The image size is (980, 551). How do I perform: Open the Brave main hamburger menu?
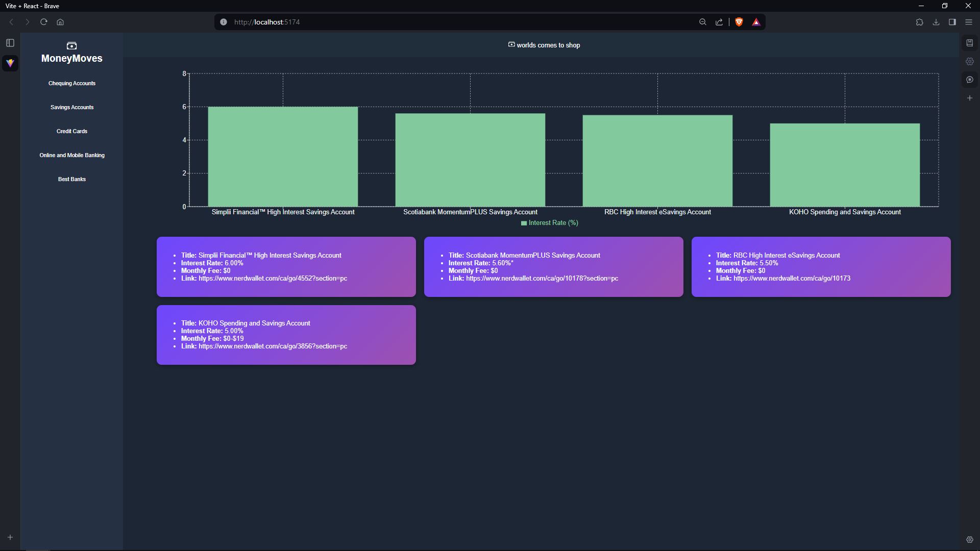point(968,22)
